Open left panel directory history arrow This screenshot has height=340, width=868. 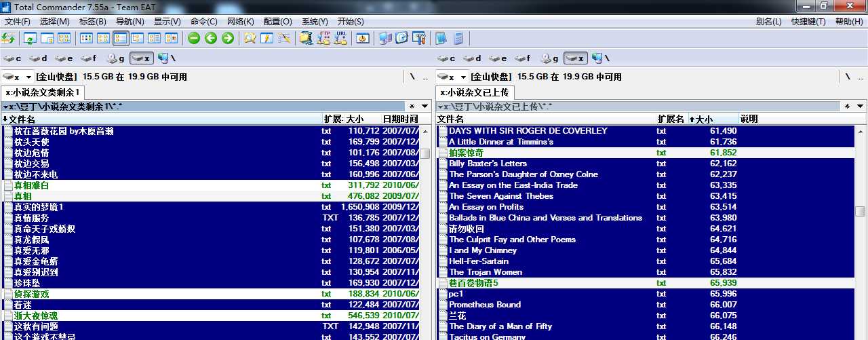tap(425, 107)
